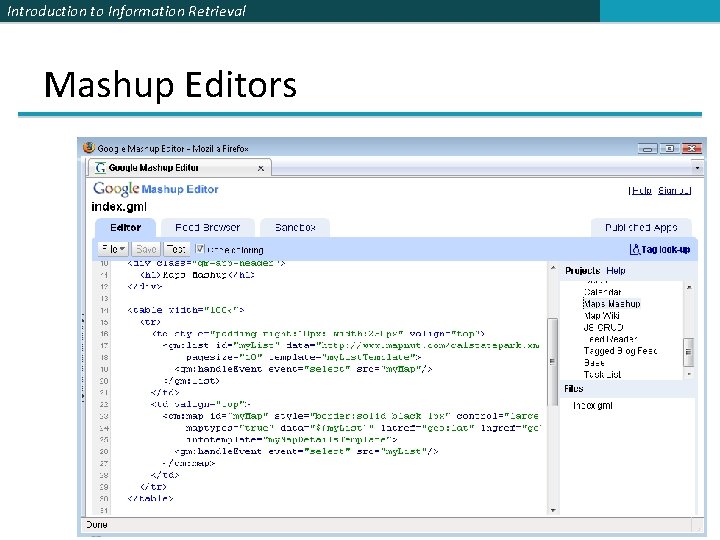Switch to the Feed Browser tab
Viewport: 720px width, 540px height.
pos(208,228)
